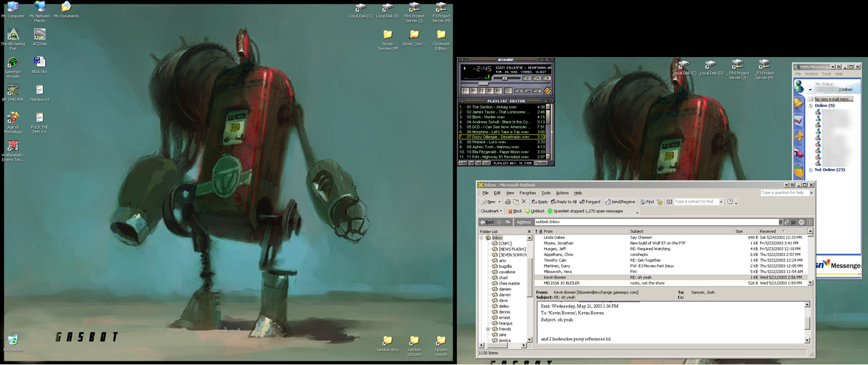Click the My Computer desktop icon
The width and height of the screenshot is (868, 365).
point(12,10)
